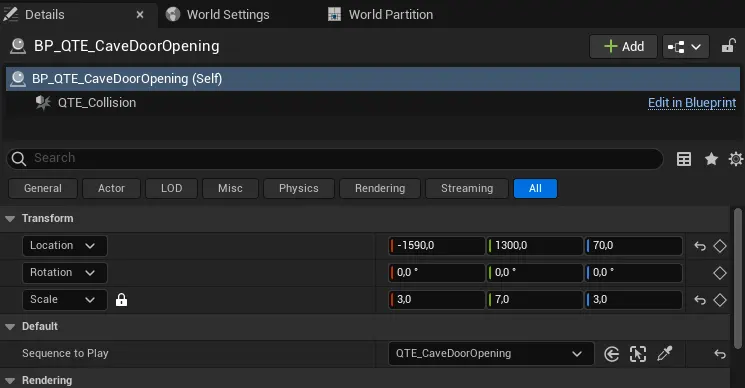Image resolution: width=745 pixels, height=388 pixels.
Task: Click Rotation Z field
Action: coord(633,273)
